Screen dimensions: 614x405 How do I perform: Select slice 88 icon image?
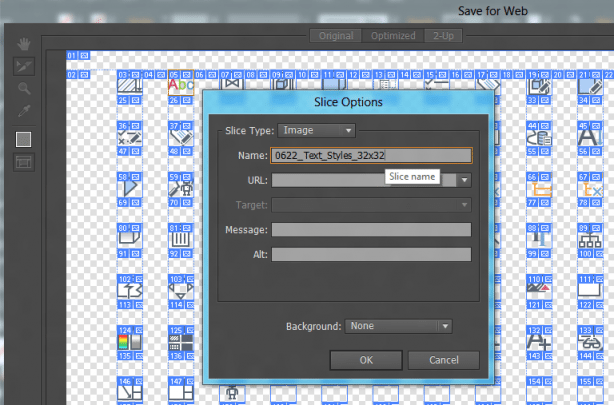(x=539, y=240)
